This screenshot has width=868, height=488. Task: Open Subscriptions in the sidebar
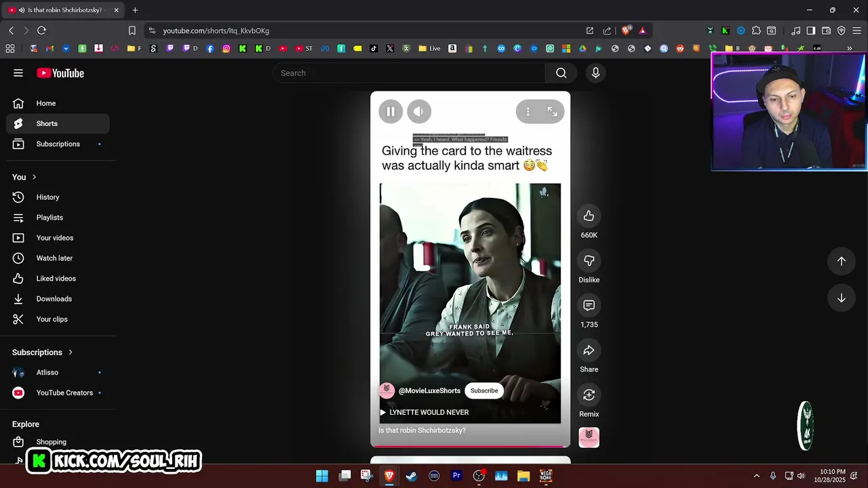tap(58, 144)
